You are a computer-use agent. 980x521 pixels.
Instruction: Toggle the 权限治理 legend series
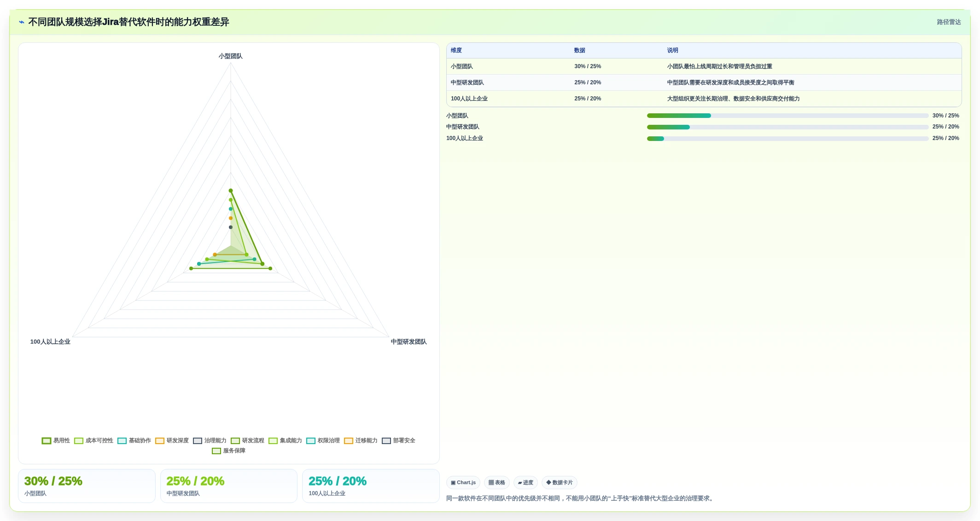pyautogui.click(x=323, y=440)
